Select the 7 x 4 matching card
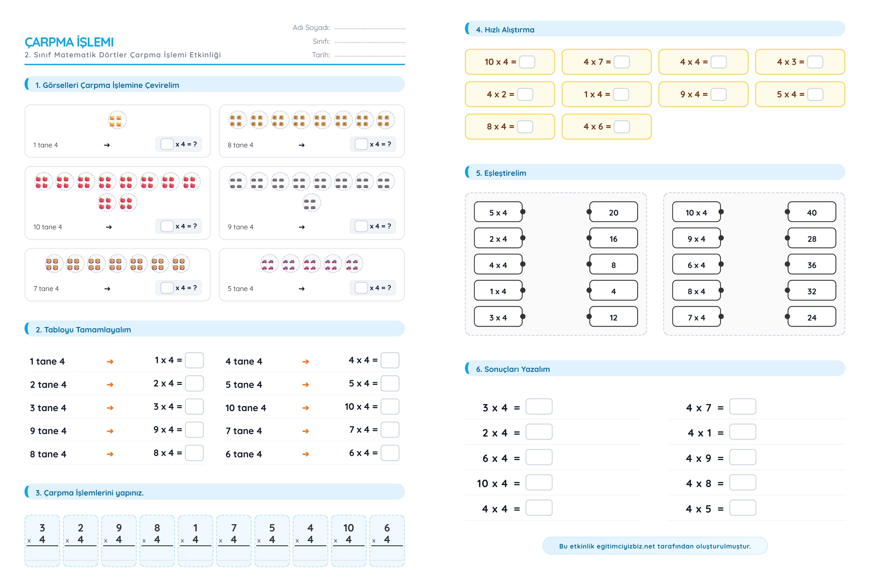This screenshot has width=870, height=588. tap(696, 317)
